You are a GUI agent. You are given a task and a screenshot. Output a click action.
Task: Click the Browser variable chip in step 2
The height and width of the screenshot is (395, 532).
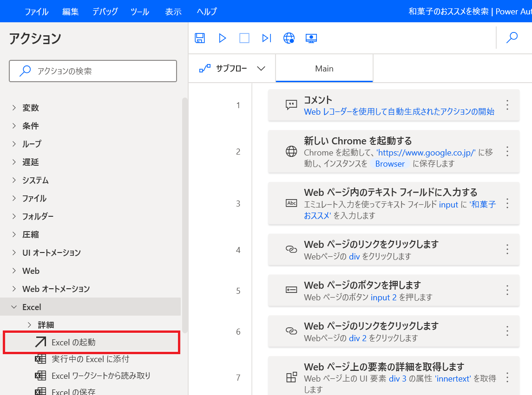pyautogui.click(x=390, y=164)
